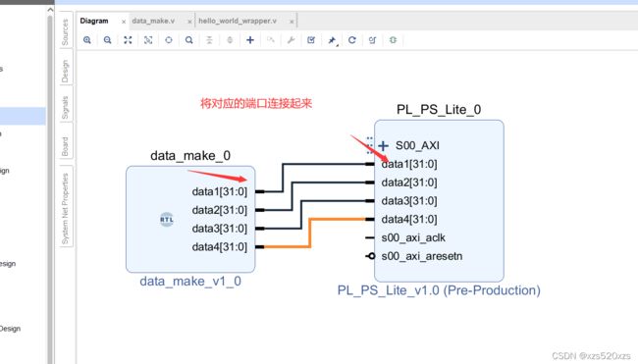Select the orange data4 net wire
Screen dimensions: 638x364
(310, 234)
